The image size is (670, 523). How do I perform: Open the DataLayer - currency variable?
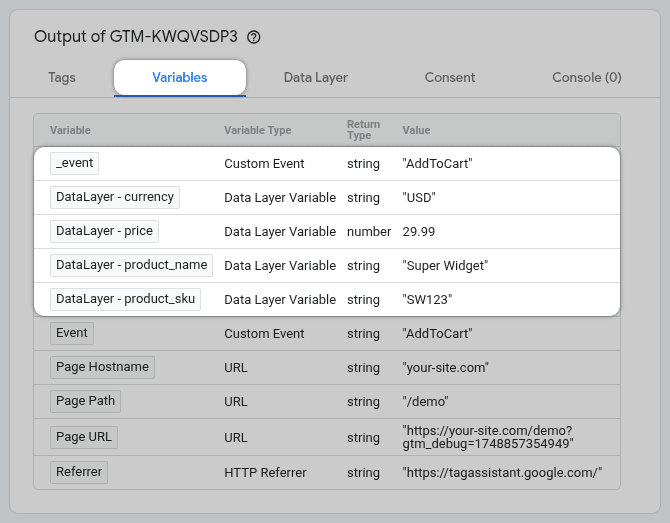pyautogui.click(x=115, y=197)
